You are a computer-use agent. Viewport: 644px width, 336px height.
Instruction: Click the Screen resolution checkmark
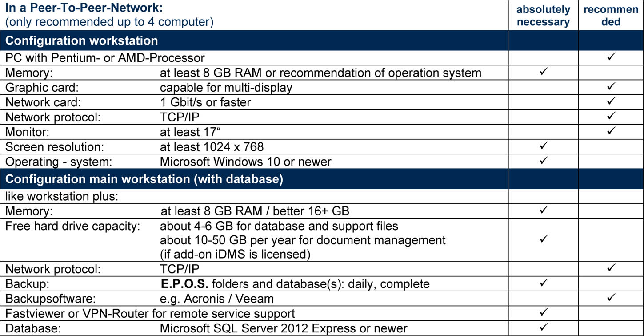click(x=544, y=145)
